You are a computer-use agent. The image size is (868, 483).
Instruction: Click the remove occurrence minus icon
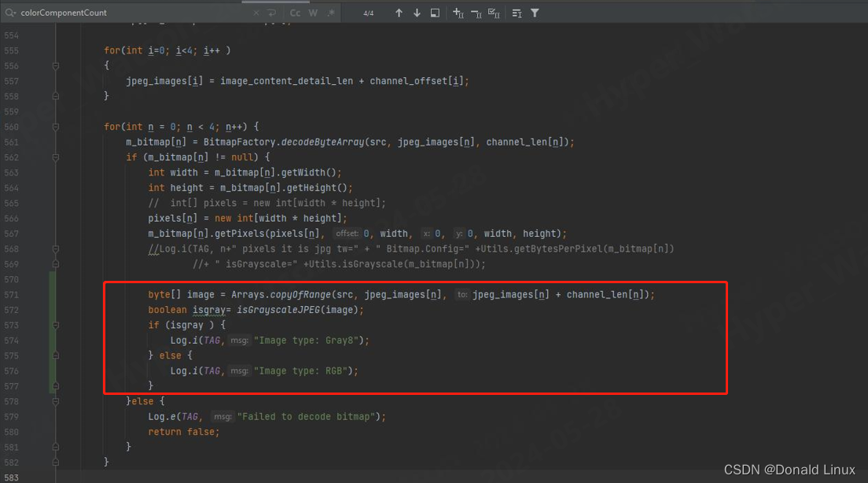tap(476, 13)
